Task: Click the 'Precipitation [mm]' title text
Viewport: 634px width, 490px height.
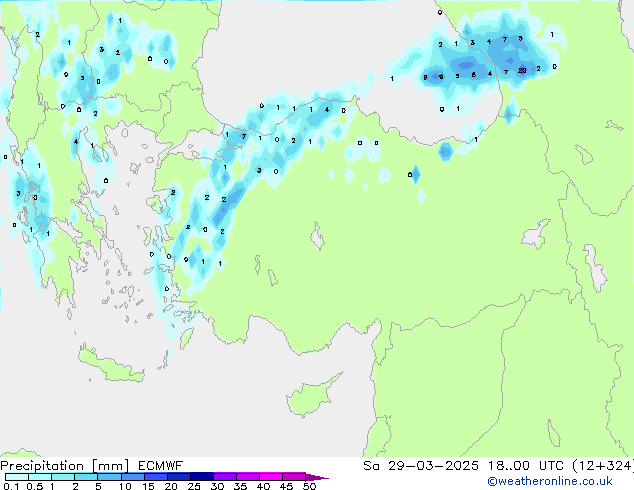Action: [65, 466]
